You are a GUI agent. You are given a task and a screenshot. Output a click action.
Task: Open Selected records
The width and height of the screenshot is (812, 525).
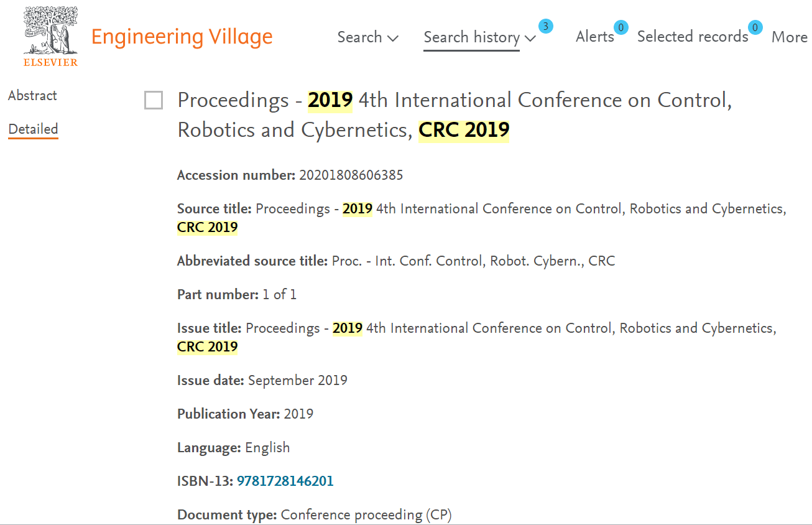(693, 37)
